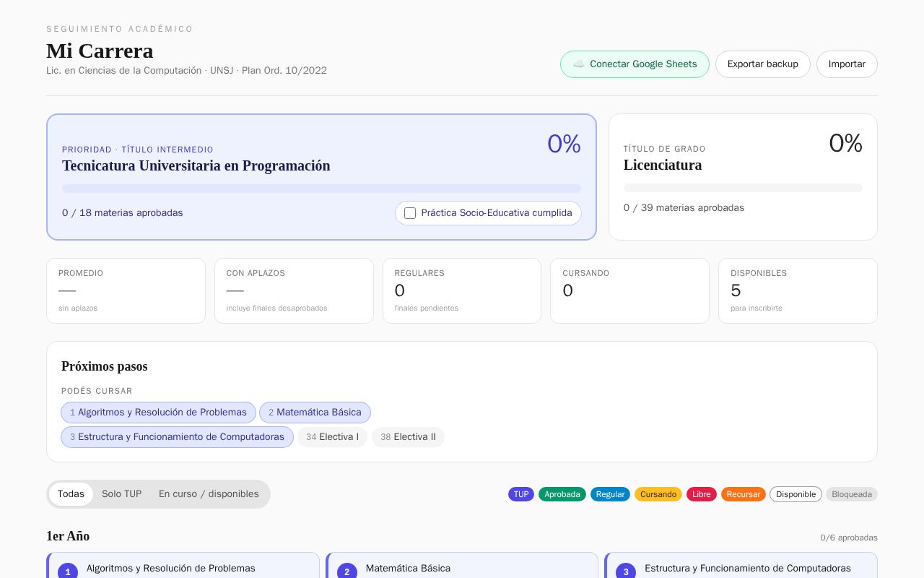This screenshot has width=924, height=578.
Task: Click the Mi Carrera page title
Action: pyautogui.click(x=100, y=51)
